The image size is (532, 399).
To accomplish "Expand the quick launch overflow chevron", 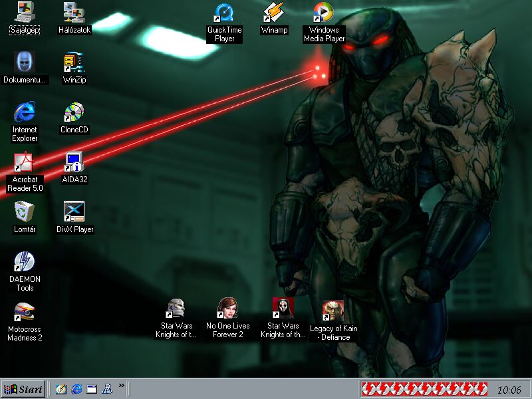I will tap(122, 386).
